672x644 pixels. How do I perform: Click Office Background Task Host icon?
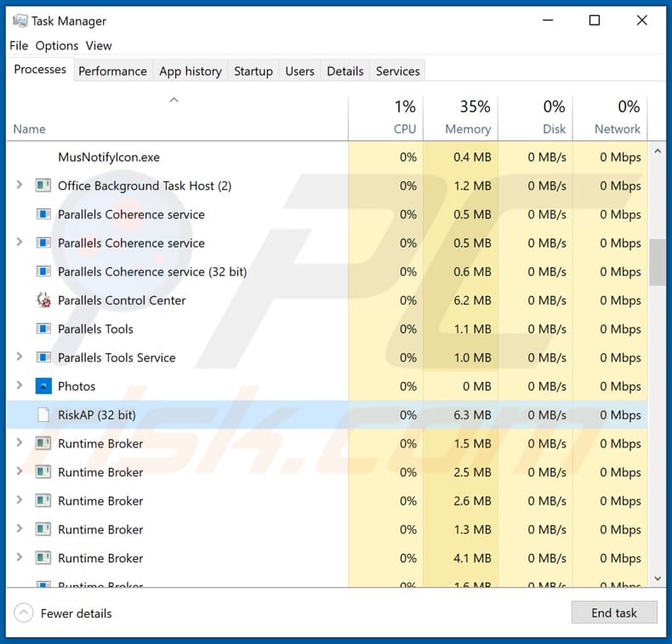point(43,185)
